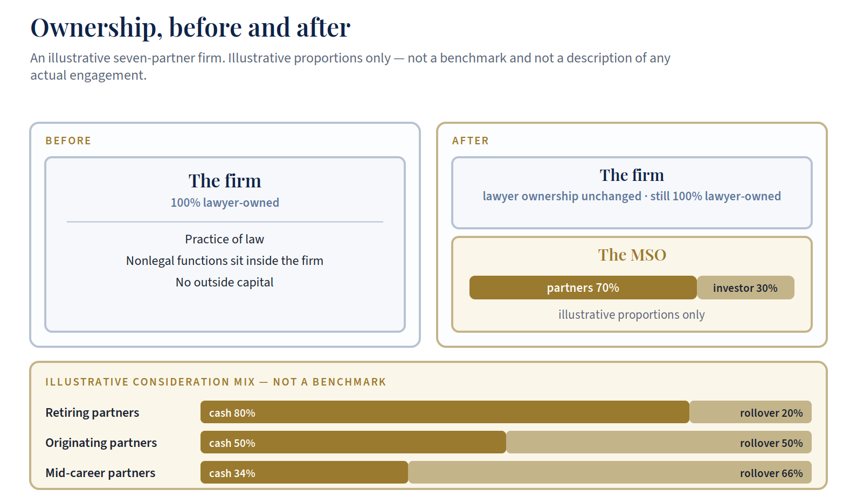Click the 'Mid-career partners' row label

(100, 473)
